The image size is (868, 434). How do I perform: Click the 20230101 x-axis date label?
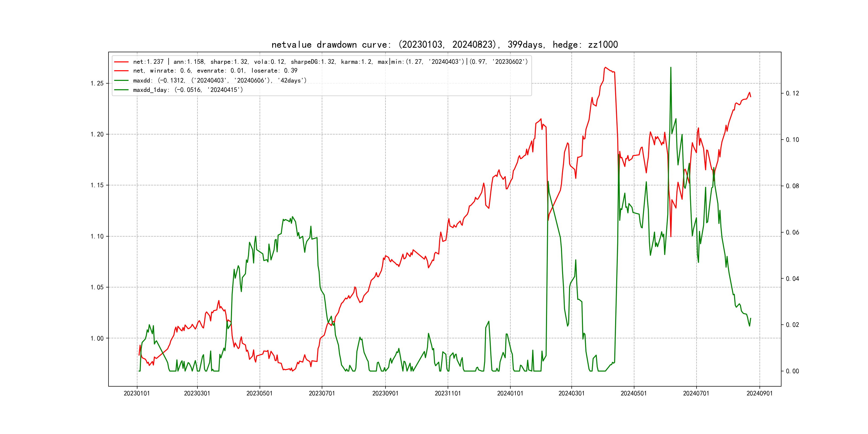point(136,393)
